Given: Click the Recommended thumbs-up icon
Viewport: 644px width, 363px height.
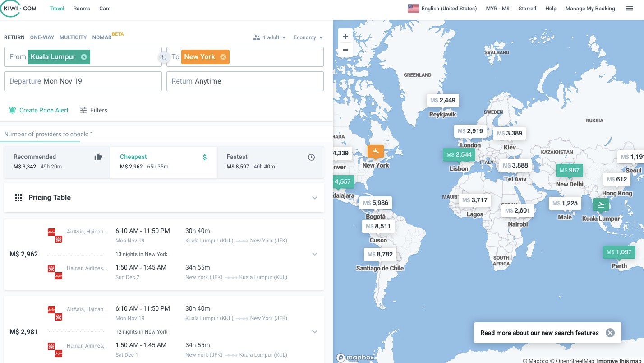Looking at the screenshot, I should tap(98, 157).
